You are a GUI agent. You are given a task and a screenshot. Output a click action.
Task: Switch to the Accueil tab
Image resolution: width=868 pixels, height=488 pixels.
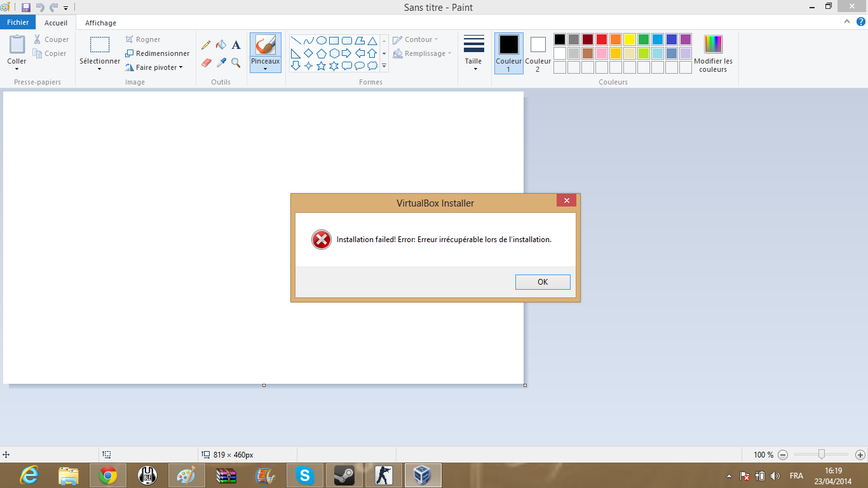[x=56, y=23]
